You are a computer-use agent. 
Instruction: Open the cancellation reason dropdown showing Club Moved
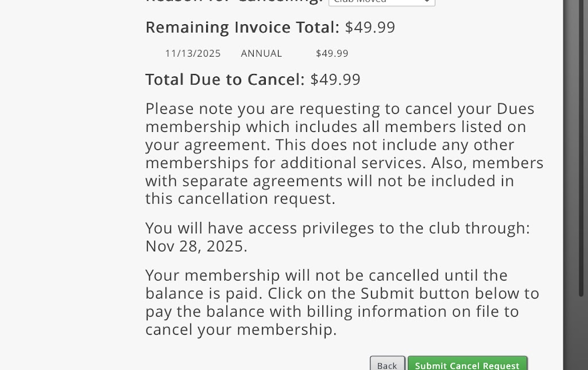pos(379,2)
